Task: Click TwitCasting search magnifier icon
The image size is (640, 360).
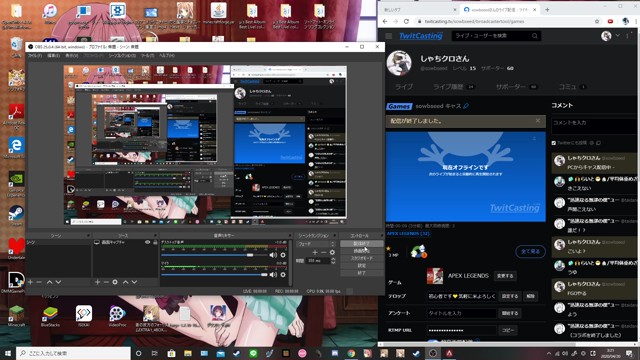Action: click(535, 36)
